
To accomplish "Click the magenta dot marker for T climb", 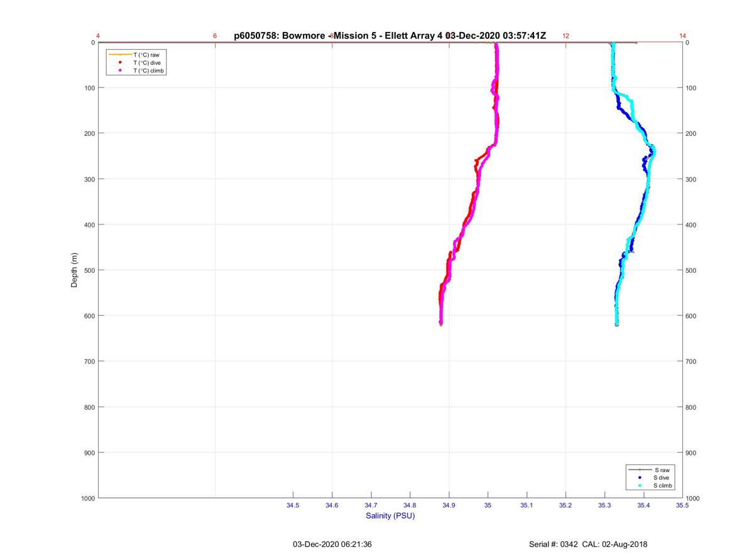I will tap(119, 71).
